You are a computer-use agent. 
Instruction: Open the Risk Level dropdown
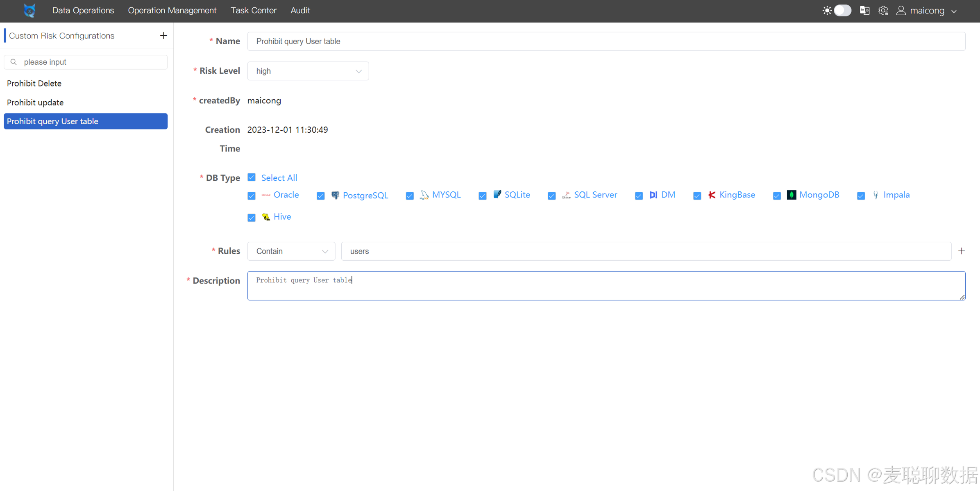[308, 71]
